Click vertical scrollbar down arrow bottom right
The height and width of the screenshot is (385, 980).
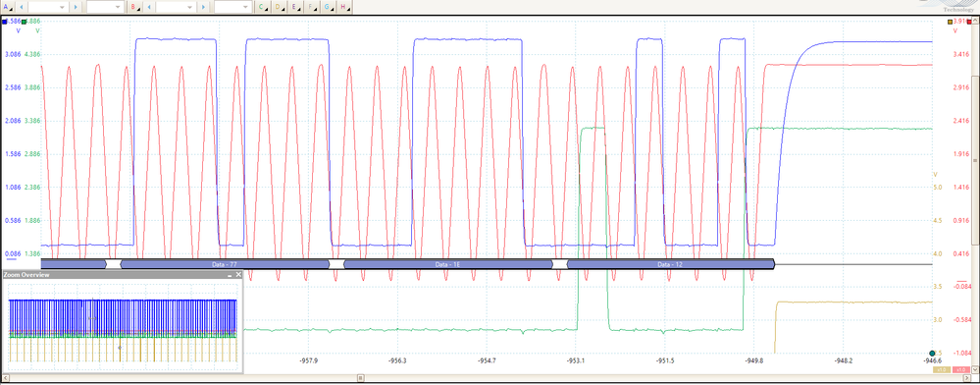pos(976,370)
